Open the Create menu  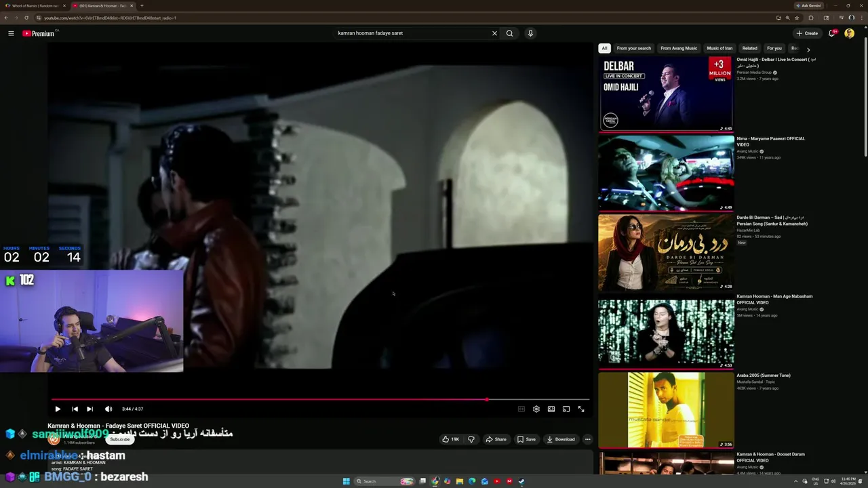(807, 33)
